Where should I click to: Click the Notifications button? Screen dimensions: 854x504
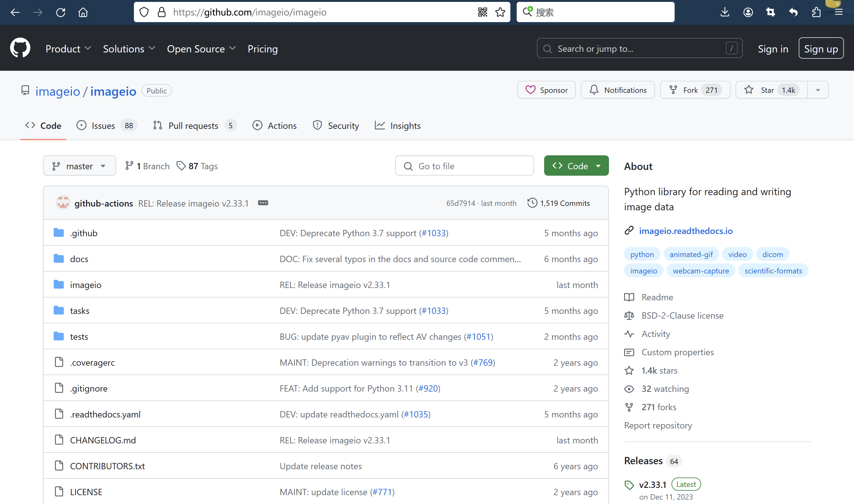click(x=618, y=90)
